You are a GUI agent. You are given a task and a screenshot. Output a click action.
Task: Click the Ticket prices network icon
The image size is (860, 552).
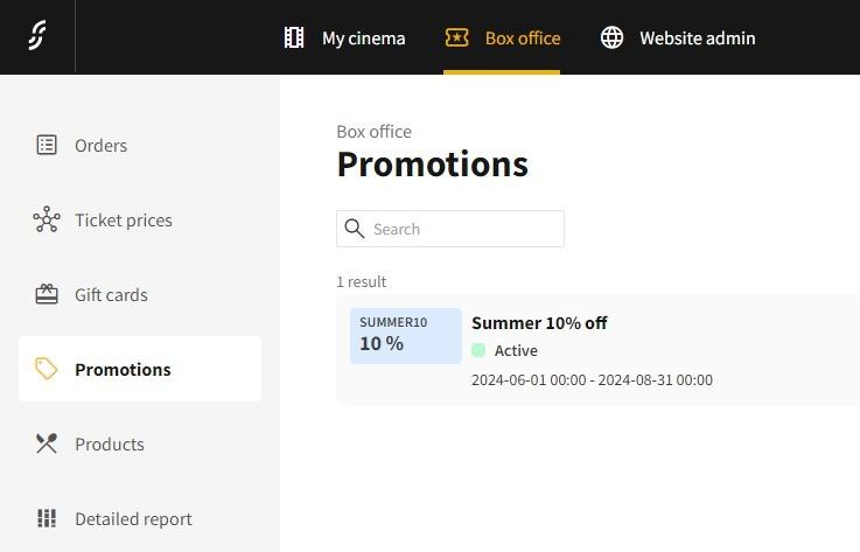46,220
